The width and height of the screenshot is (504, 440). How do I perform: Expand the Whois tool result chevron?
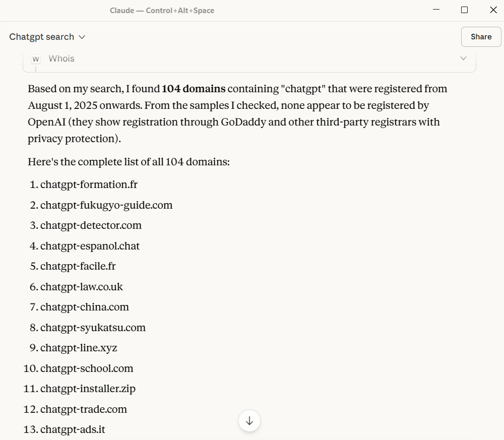click(x=463, y=58)
